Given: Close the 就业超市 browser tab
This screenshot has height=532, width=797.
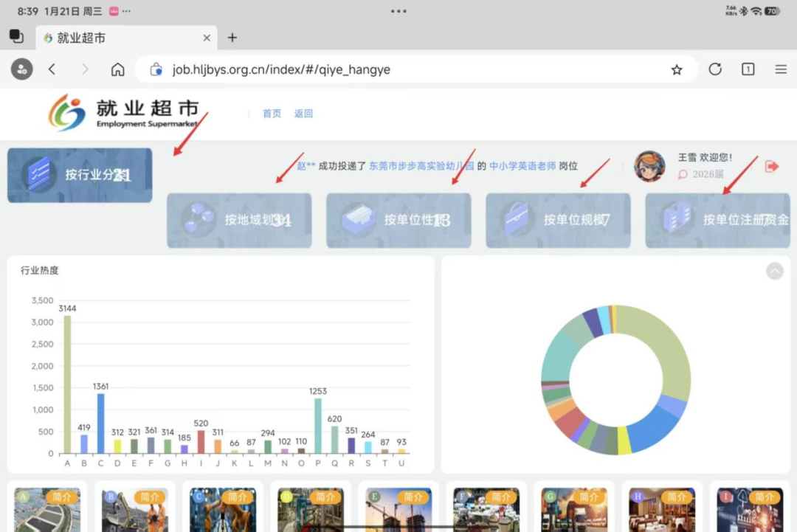Looking at the screenshot, I should click(x=207, y=38).
